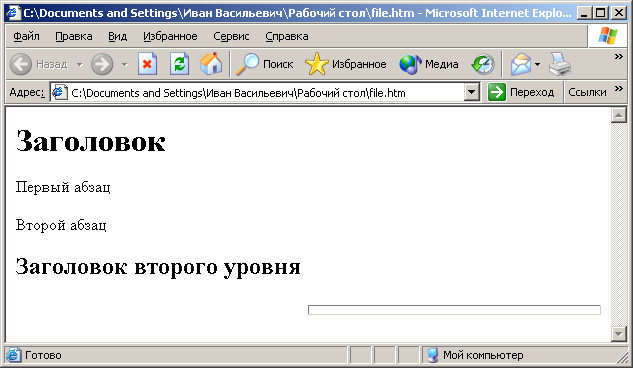Click the Готово status text

[x=43, y=355]
